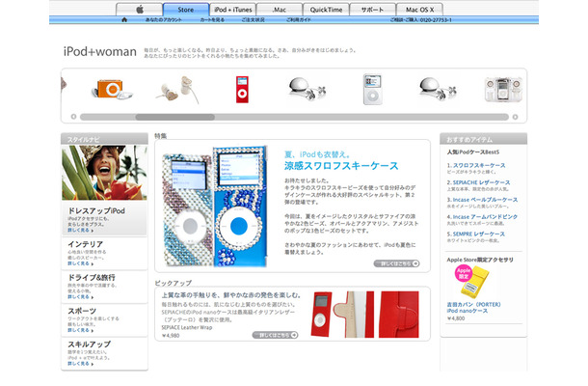Click the iPod+woman page title
This screenshot has height=386, width=588.
99,51
